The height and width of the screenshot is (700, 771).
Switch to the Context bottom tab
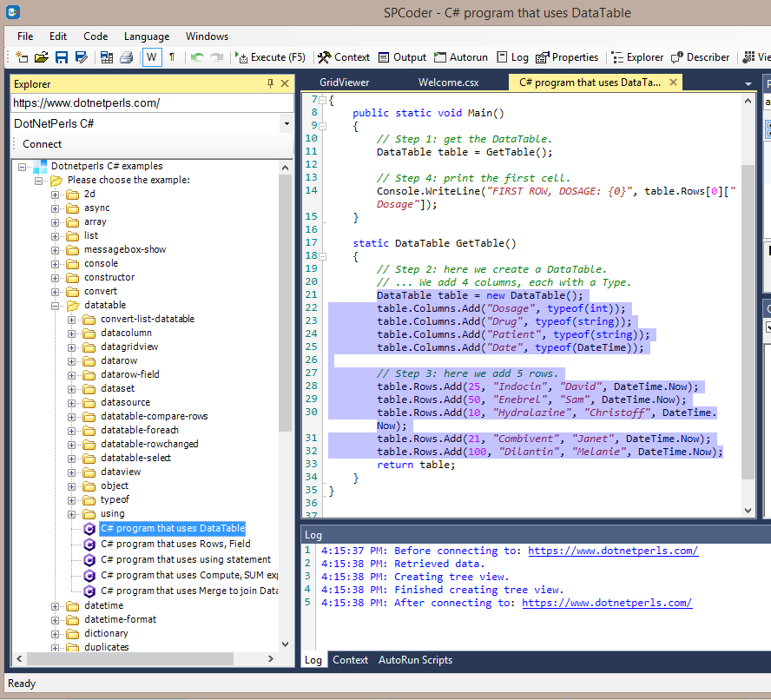[350, 660]
